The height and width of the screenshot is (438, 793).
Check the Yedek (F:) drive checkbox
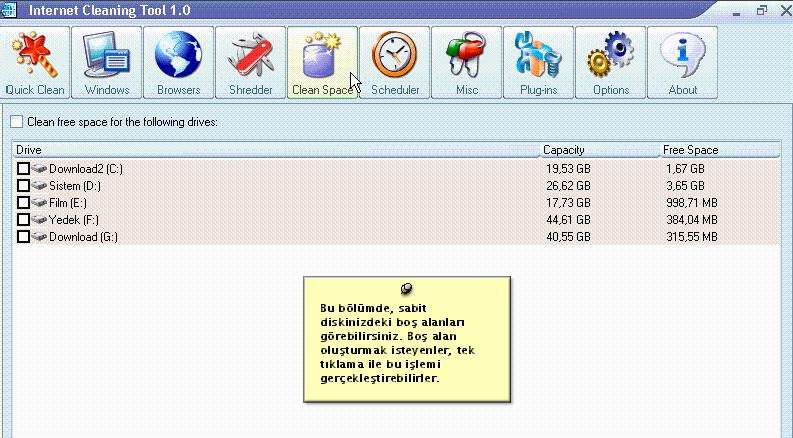[23, 220]
